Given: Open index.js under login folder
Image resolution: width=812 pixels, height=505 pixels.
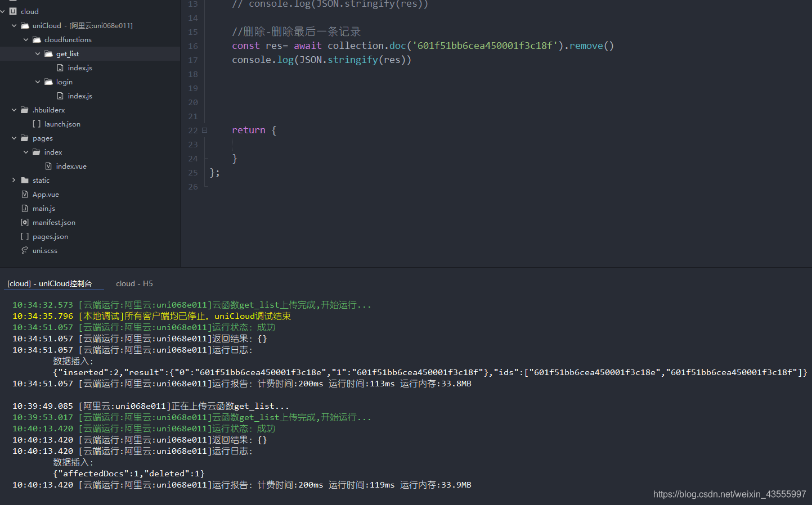Looking at the screenshot, I should click(80, 96).
